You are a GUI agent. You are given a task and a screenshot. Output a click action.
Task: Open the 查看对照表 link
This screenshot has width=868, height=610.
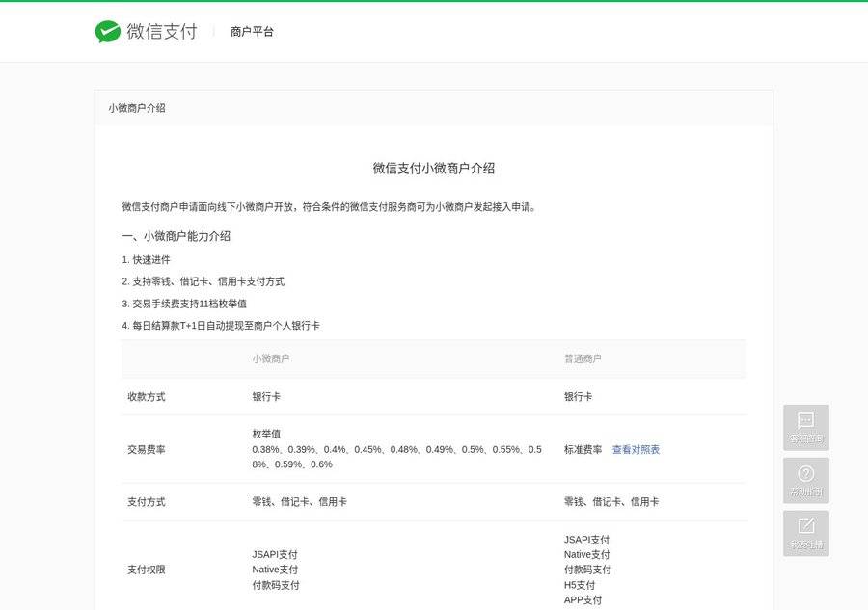click(x=636, y=450)
